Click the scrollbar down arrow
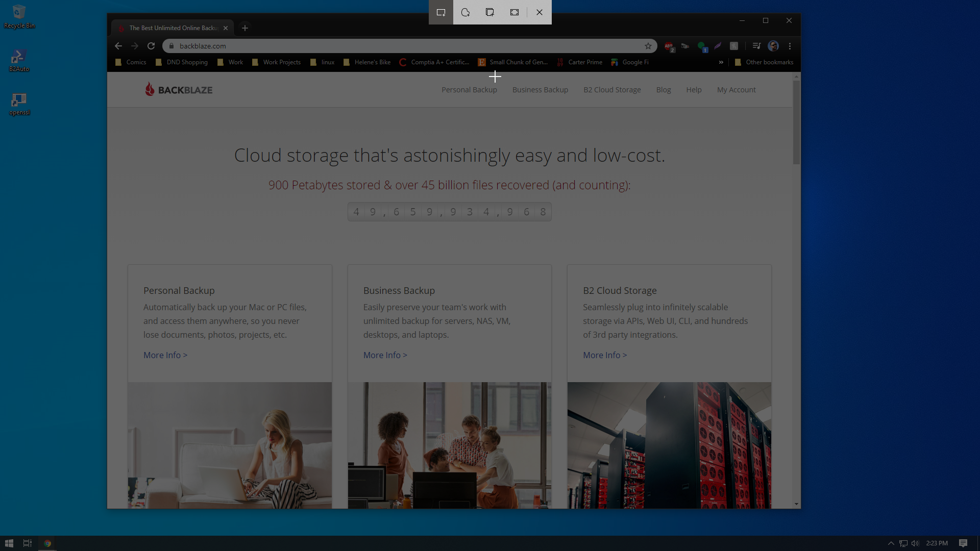 pos(796,504)
